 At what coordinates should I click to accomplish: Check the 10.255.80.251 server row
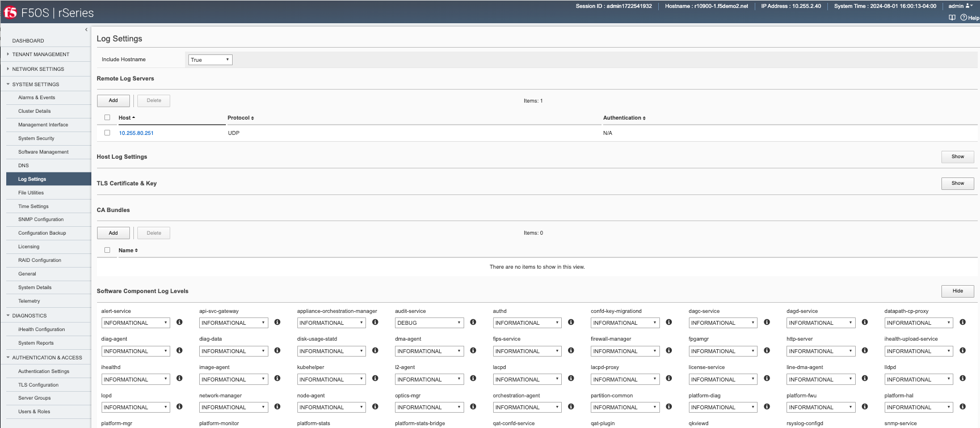pos(107,133)
